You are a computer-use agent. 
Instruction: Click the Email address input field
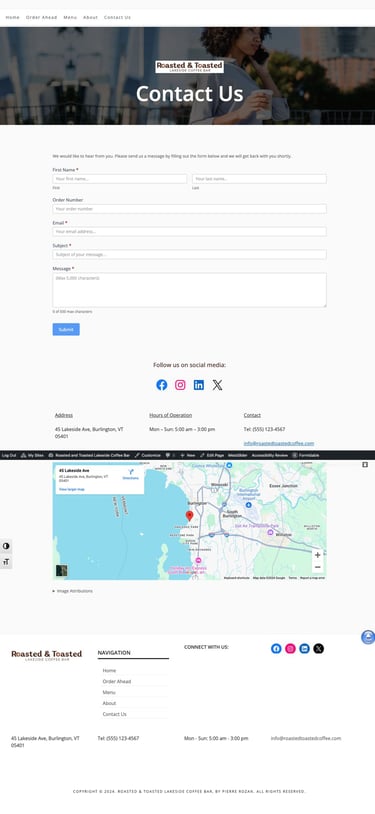(x=190, y=232)
